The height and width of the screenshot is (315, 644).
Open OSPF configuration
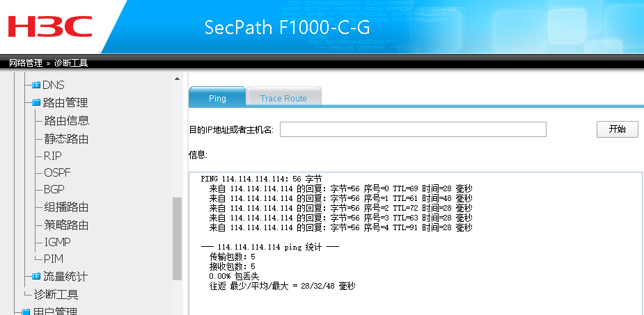[x=57, y=172]
